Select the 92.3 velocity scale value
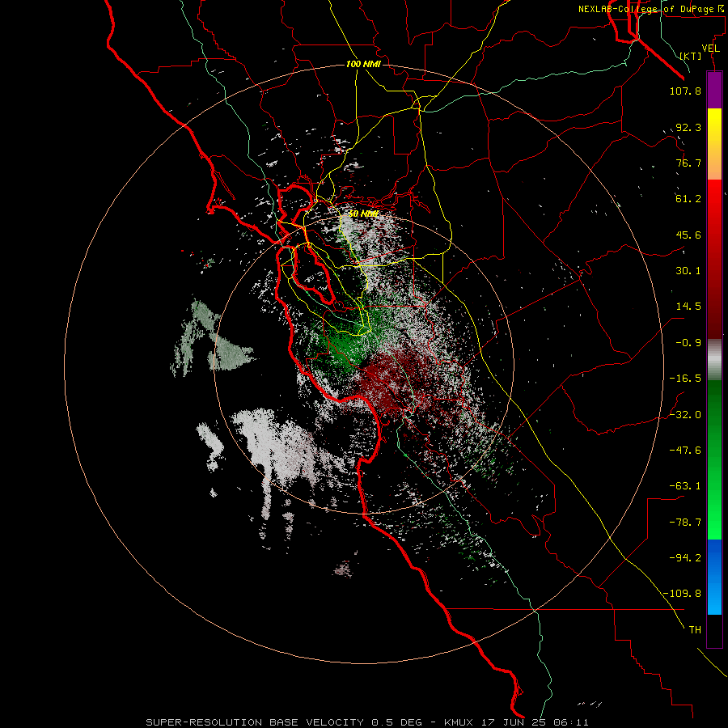This screenshot has height=728, width=728. [688, 127]
